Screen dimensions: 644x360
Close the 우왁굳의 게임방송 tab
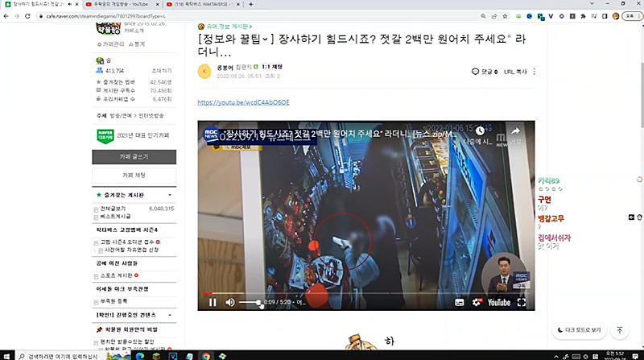[x=157, y=4]
